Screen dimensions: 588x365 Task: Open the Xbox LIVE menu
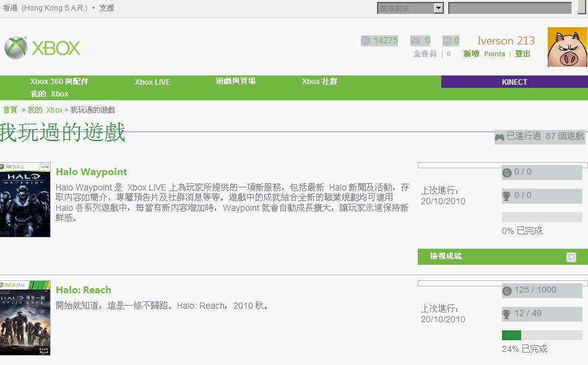click(x=152, y=82)
